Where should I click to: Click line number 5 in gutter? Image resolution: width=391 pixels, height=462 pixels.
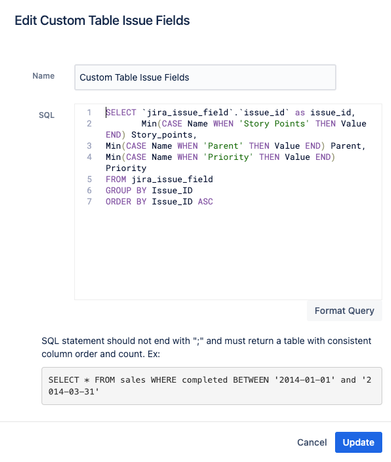(89, 179)
